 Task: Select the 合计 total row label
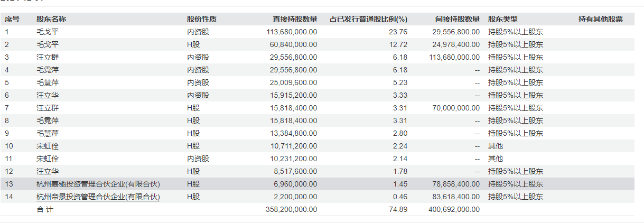[45, 209]
